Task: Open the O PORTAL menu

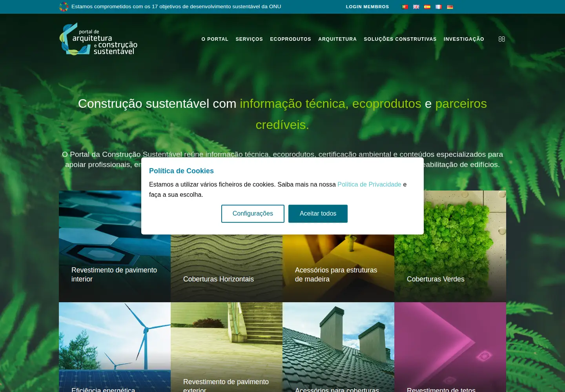Action: click(x=215, y=39)
